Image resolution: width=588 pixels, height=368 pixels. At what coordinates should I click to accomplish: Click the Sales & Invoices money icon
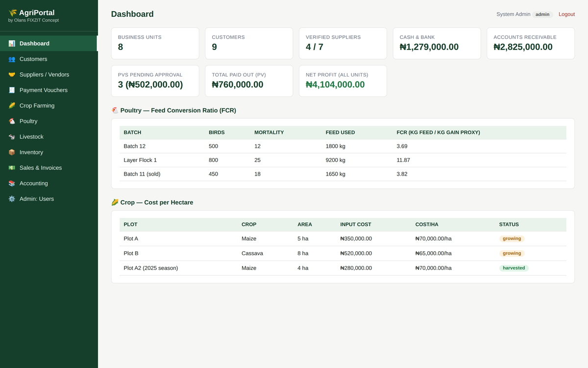[12, 168]
